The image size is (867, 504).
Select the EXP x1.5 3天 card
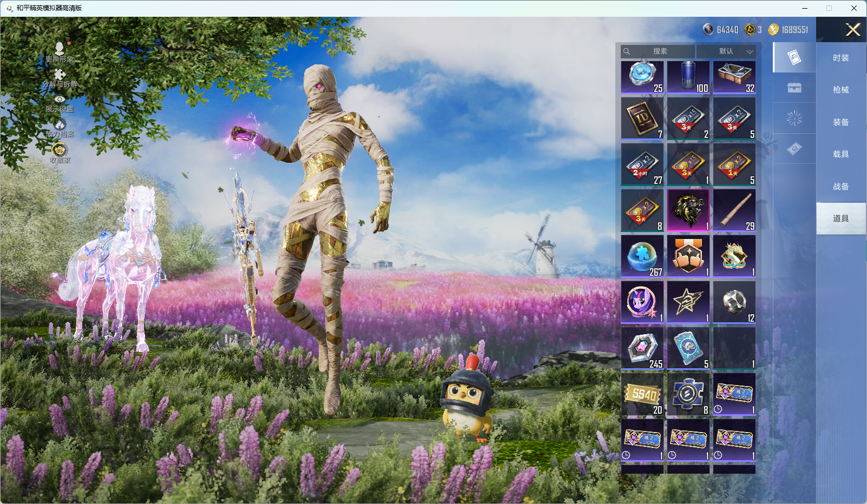coord(688,118)
